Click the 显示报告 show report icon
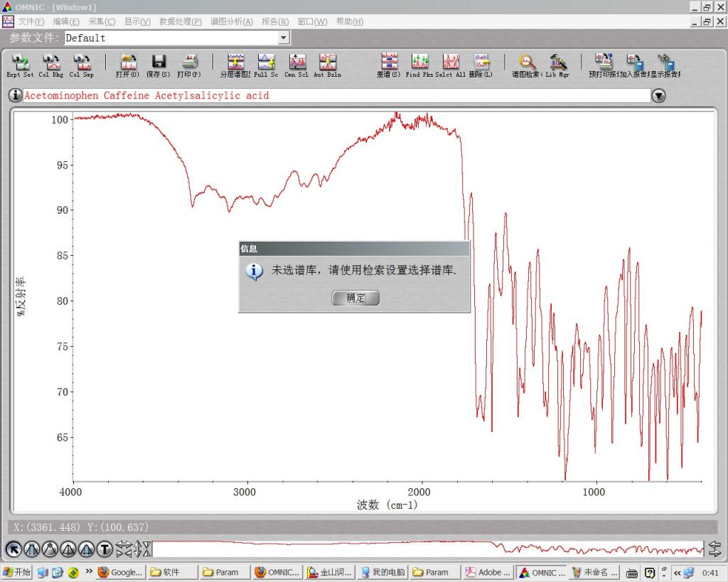The height and width of the screenshot is (582, 728). [x=665, y=65]
